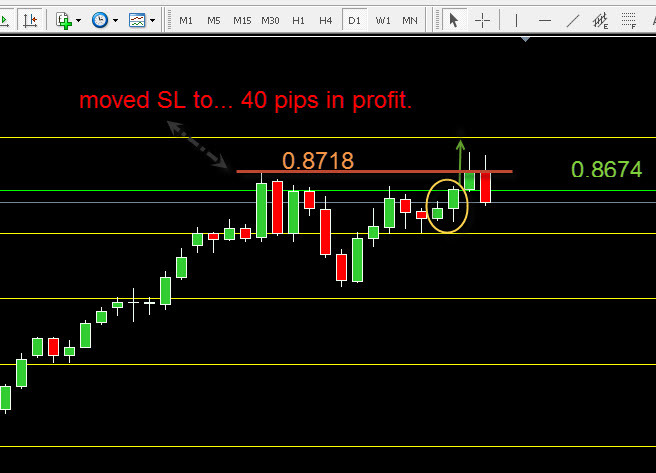Select the active D1 daily timeframe

[x=354, y=20]
